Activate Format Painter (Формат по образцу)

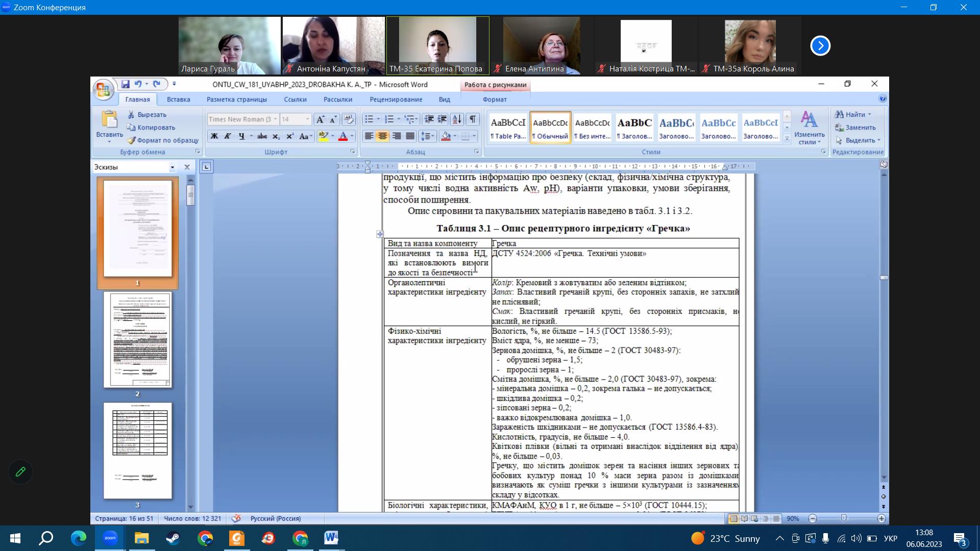pyautogui.click(x=163, y=140)
